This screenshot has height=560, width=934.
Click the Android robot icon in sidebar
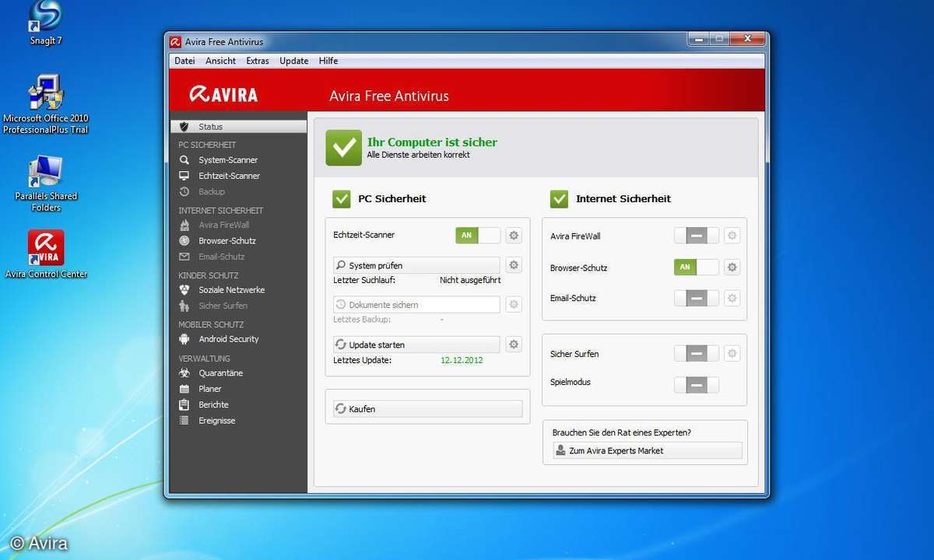tap(184, 339)
